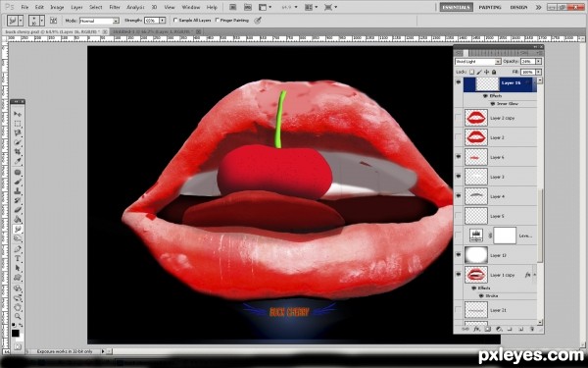
Task: Click the delete layer trash icon
Action: click(x=532, y=329)
